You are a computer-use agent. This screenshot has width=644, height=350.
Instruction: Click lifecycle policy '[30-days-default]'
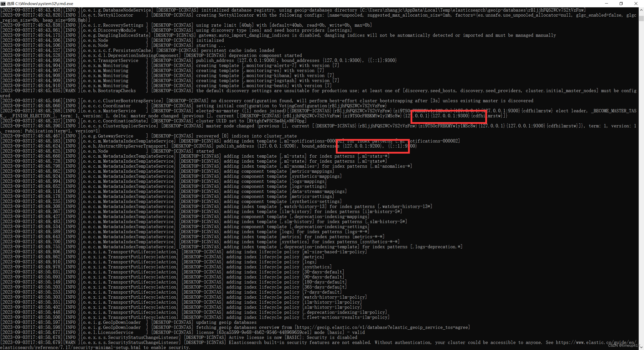(323, 272)
